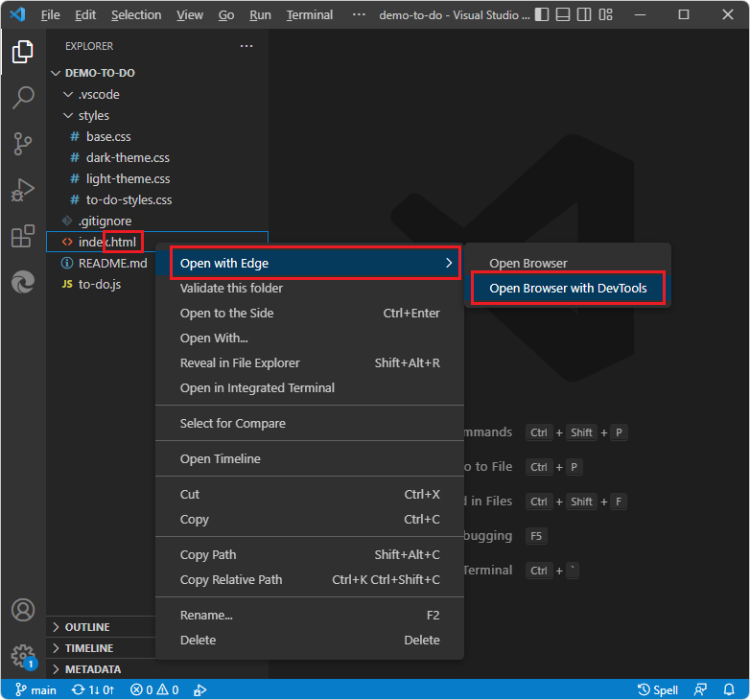Open errors and warnings status indicator
Screen dimensions: 750x700
click(x=154, y=690)
